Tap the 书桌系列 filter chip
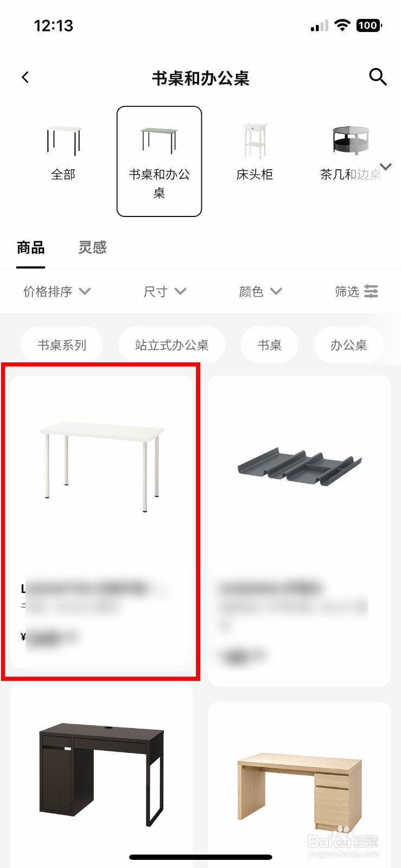 click(62, 345)
